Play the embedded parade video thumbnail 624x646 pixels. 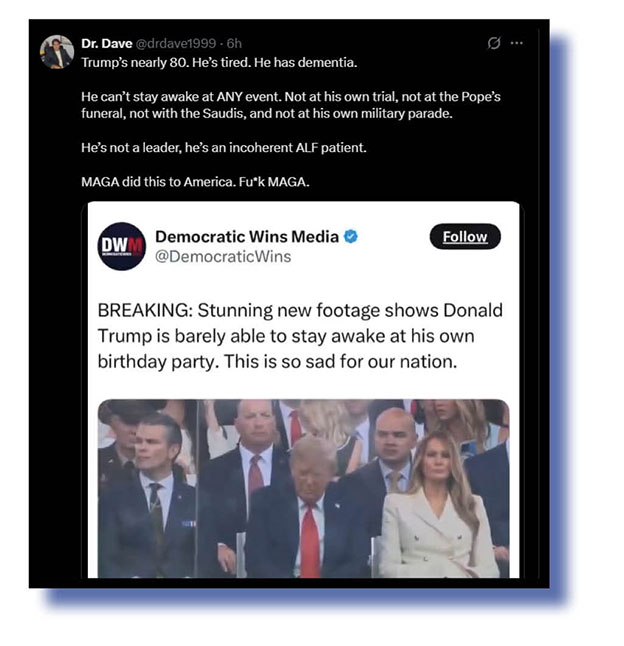tap(304, 488)
